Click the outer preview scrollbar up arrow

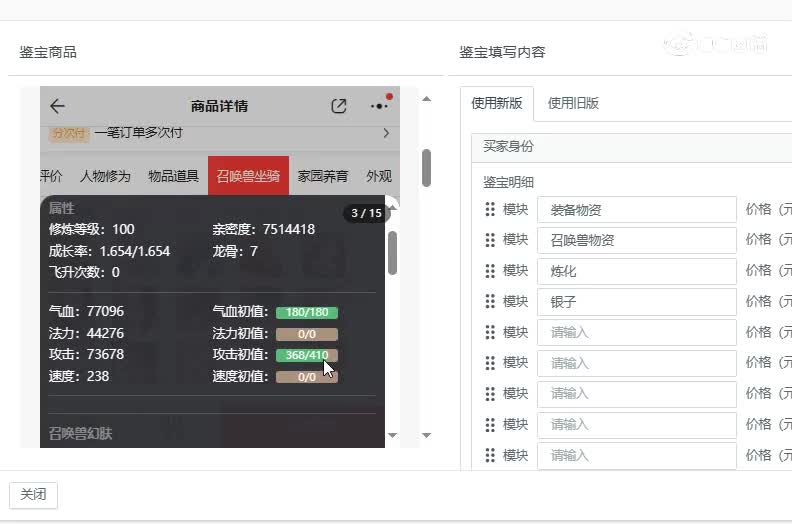tap(426, 99)
